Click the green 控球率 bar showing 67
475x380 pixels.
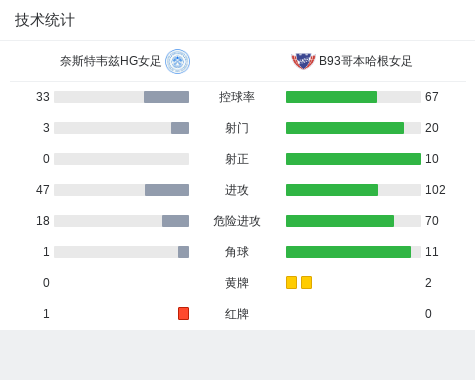click(331, 97)
